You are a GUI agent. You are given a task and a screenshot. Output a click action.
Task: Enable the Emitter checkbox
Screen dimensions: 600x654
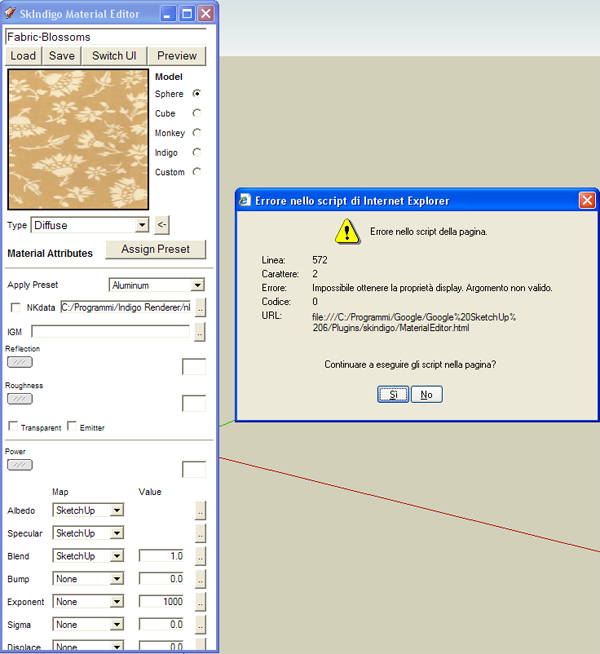[71, 427]
